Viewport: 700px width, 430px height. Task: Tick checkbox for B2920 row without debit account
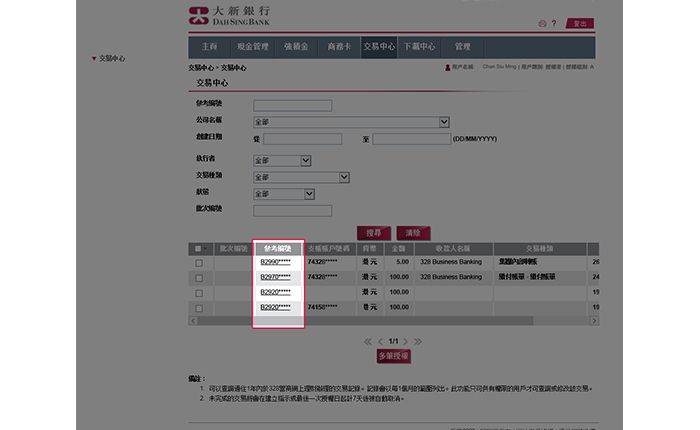[x=199, y=293]
